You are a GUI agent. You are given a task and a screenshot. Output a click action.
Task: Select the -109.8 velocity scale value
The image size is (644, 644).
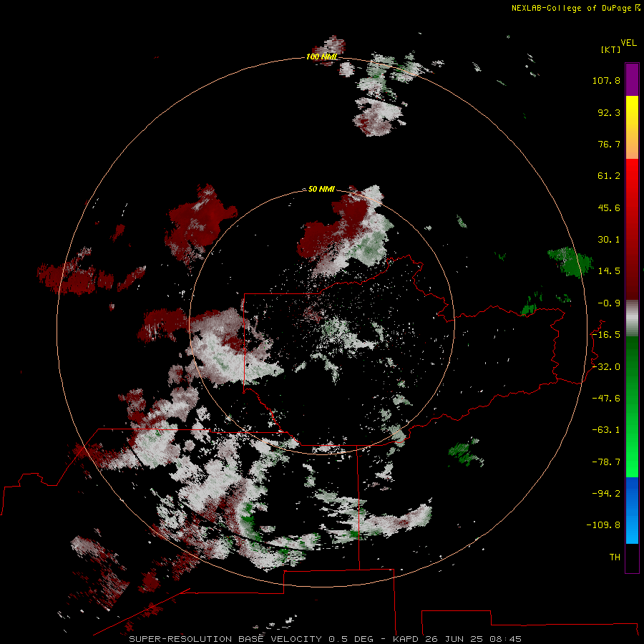(603, 525)
